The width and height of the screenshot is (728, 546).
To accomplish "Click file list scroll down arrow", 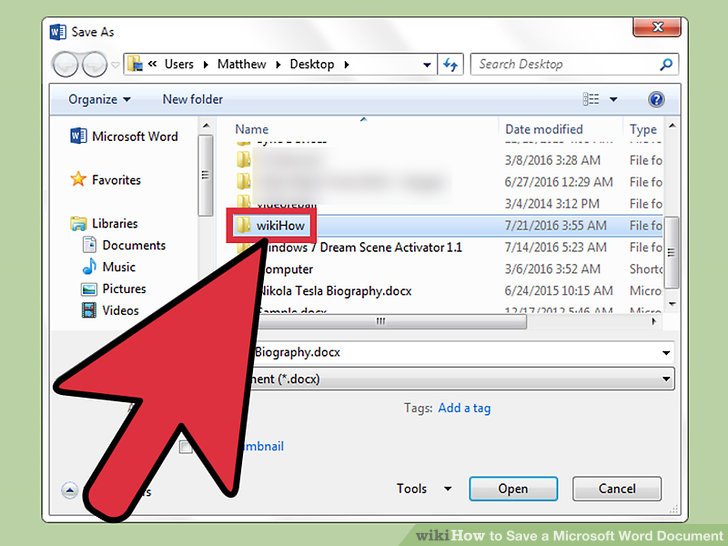I will 671,304.
